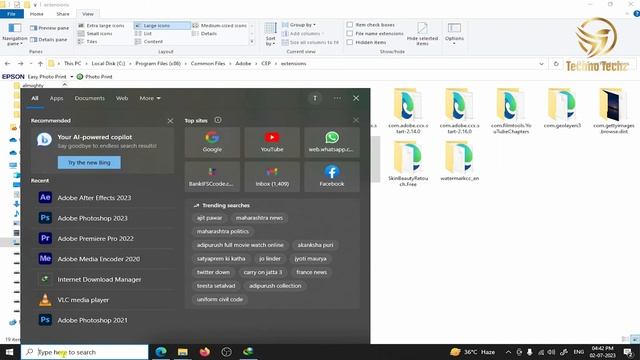The image size is (640, 360).
Task: Open YouTube top site tile
Action: [x=272, y=142]
